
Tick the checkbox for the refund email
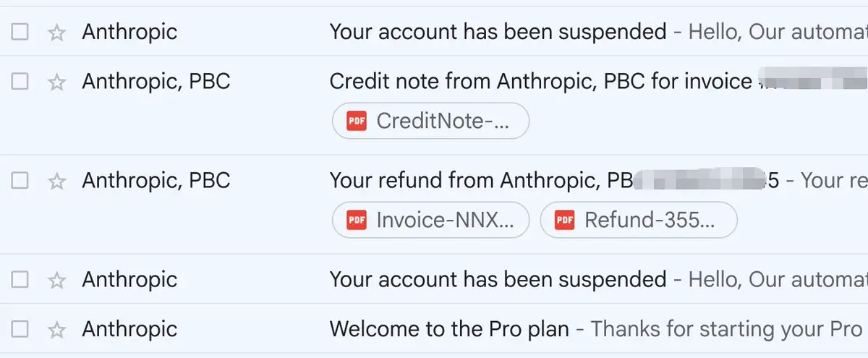point(20,181)
